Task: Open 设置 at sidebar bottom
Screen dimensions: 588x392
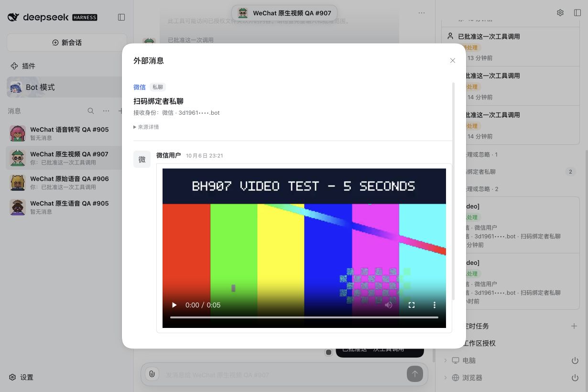Action: 22,377
